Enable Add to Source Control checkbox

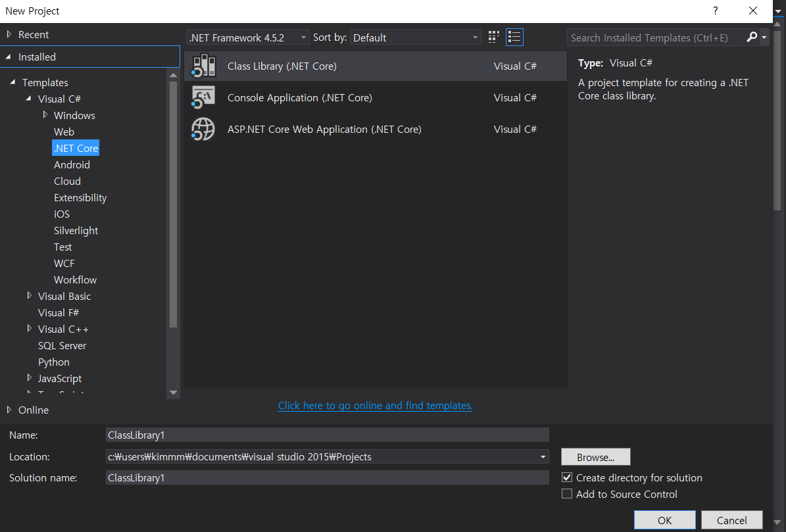pos(567,493)
